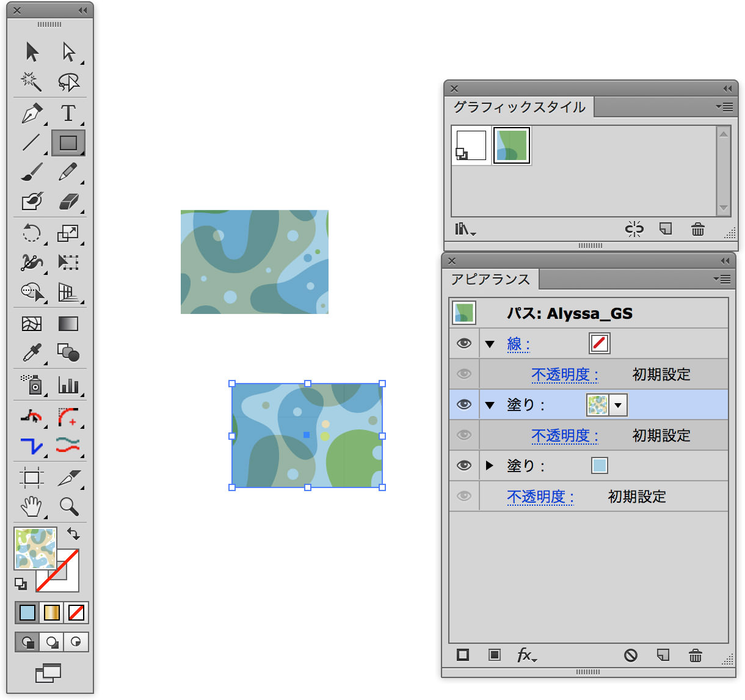Select the Pen tool
Viewport: 745px width, 700px height.
(x=32, y=113)
